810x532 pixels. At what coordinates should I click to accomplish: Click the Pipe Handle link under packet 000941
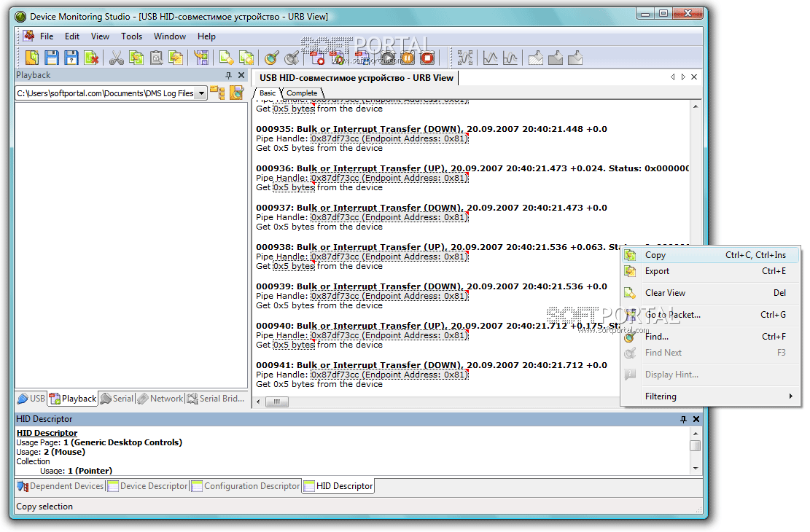[389, 375]
